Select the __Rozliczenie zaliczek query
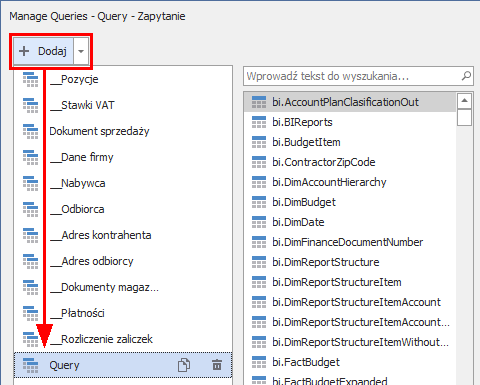The image size is (480, 385). 101,339
